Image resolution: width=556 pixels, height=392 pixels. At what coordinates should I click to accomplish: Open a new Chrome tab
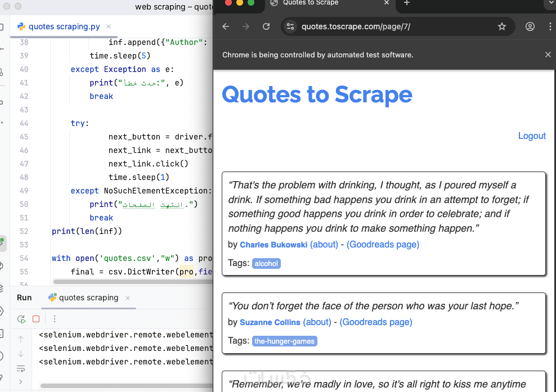tap(407, 3)
